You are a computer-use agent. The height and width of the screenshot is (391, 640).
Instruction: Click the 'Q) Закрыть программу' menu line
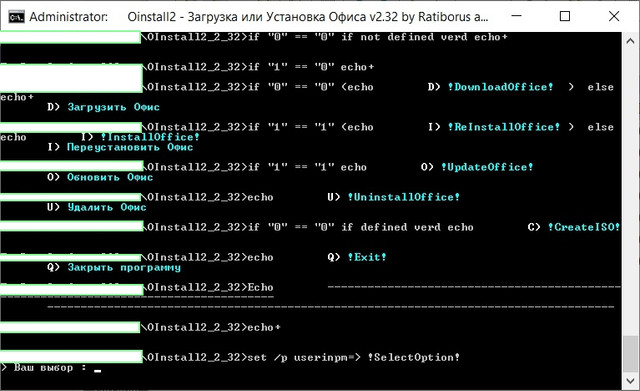click(113, 268)
